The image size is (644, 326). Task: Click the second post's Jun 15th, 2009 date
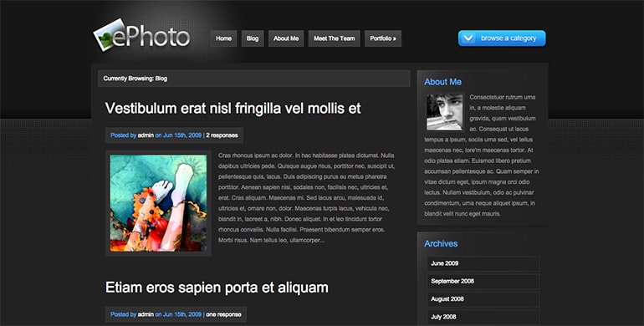182,314
